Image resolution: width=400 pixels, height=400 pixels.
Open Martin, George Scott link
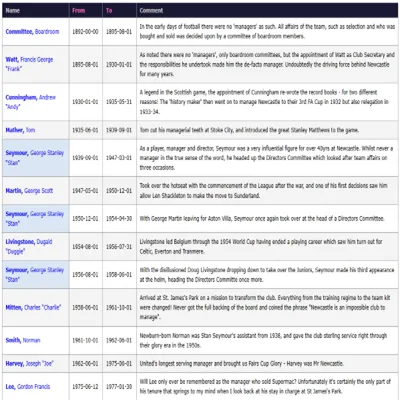click(x=29, y=191)
